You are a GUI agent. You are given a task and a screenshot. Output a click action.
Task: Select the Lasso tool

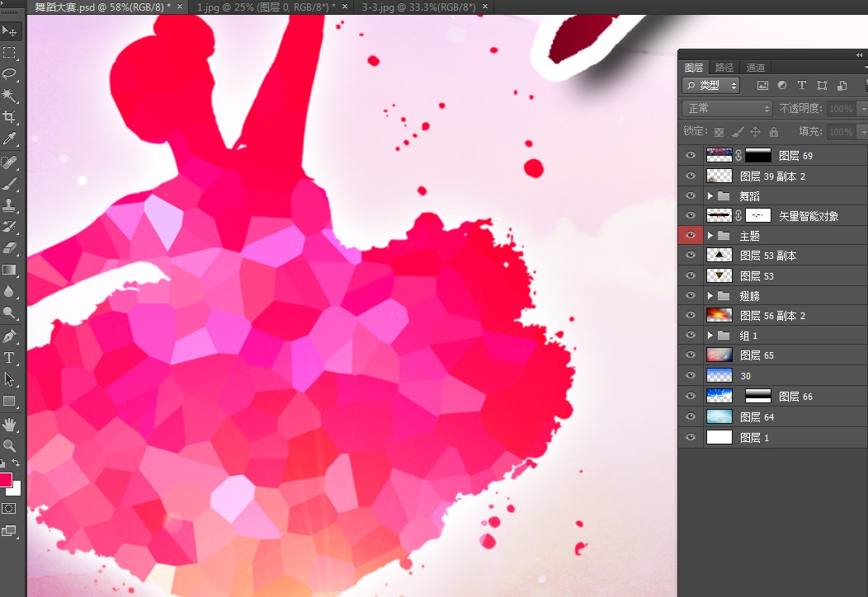coord(9,73)
